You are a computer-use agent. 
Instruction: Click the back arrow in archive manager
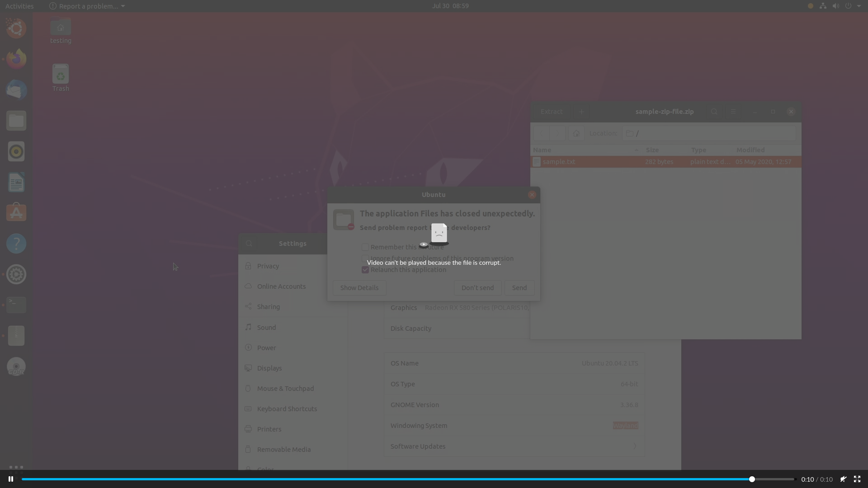pos(541,133)
